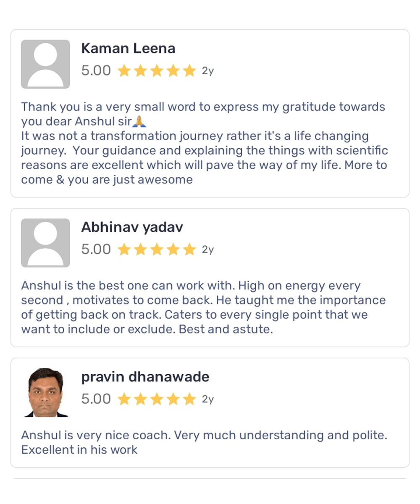Click the 2y timestamp on pravin dhanawade's review
The width and height of the screenshot is (420, 504).
pyautogui.click(x=208, y=399)
